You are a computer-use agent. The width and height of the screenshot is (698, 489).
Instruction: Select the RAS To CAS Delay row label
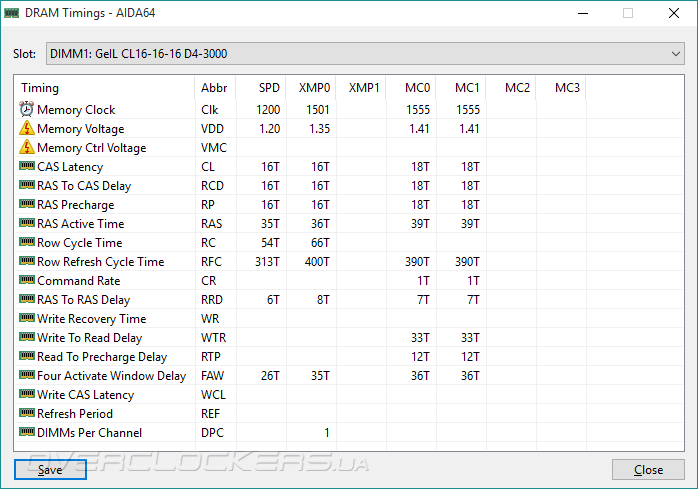click(84, 186)
